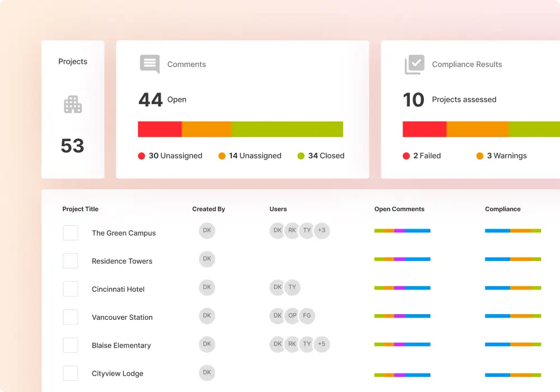Click DK creator avatar for The Green Campus
Image resolution: width=560 pixels, height=392 pixels.
[x=207, y=230]
